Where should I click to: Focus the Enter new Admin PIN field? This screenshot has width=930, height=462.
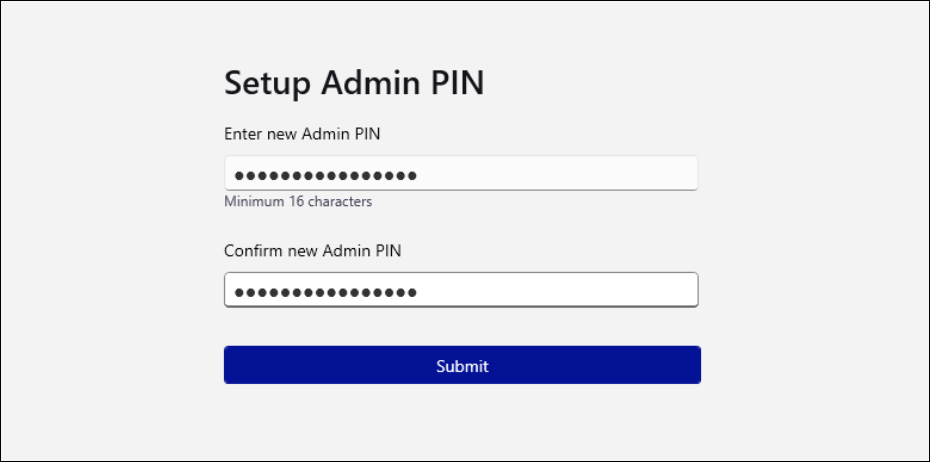pos(460,174)
